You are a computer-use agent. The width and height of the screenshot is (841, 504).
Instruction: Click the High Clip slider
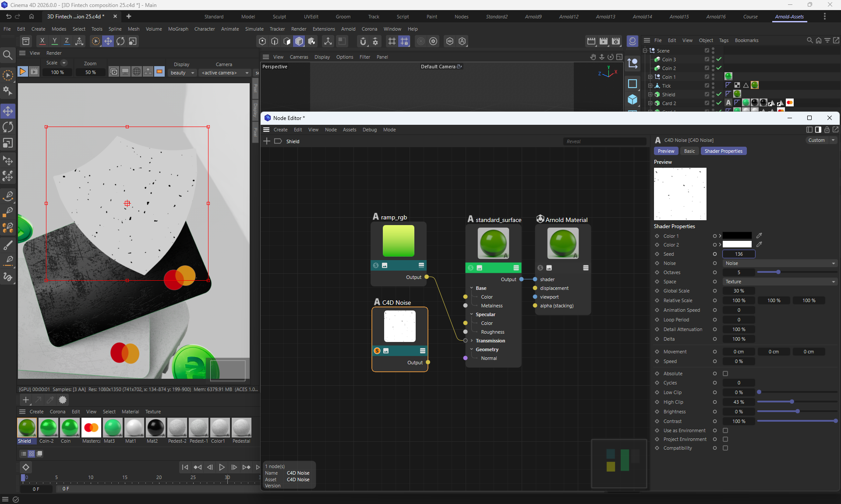[792, 402]
